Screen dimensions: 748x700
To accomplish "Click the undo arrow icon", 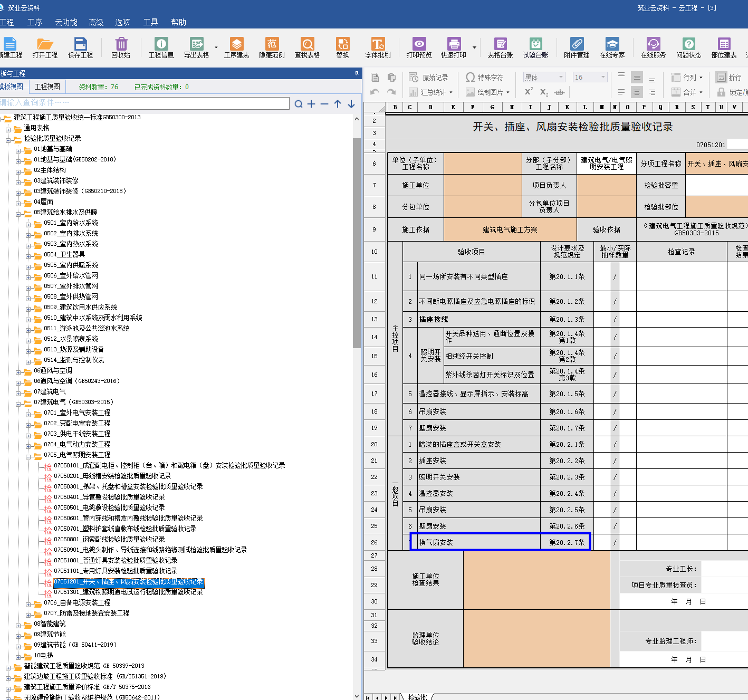I will pos(375,92).
